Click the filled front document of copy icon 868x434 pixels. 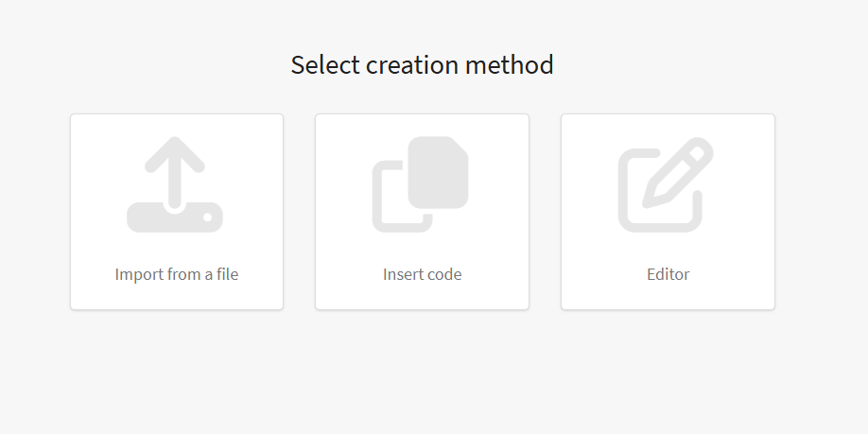point(438,172)
